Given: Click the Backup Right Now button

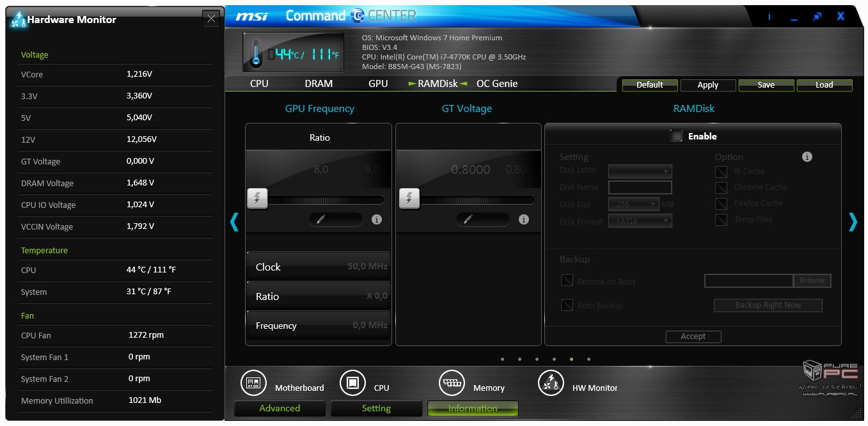Looking at the screenshot, I should pos(768,305).
